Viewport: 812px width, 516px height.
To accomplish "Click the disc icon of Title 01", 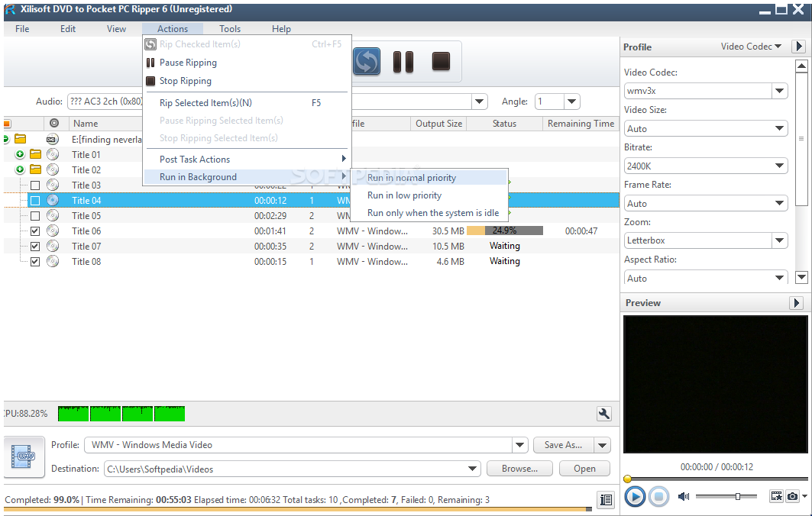I will click(x=52, y=154).
